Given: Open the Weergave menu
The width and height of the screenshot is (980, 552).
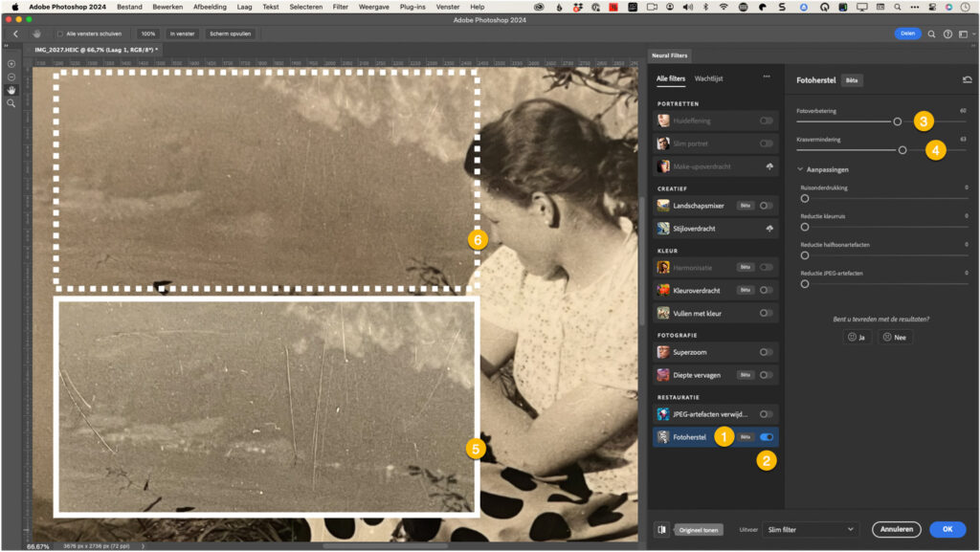Looking at the screenshot, I should (374, 7).
